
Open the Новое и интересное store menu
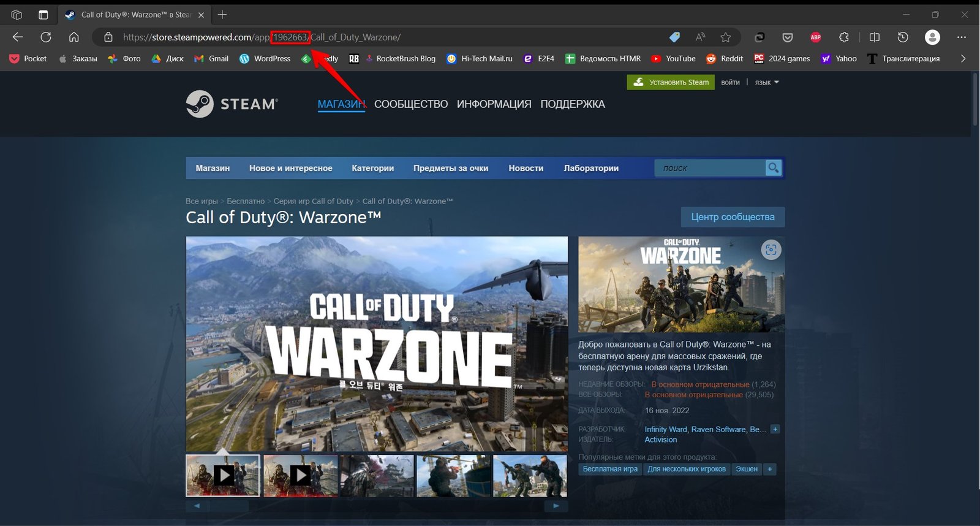[291, 168]
